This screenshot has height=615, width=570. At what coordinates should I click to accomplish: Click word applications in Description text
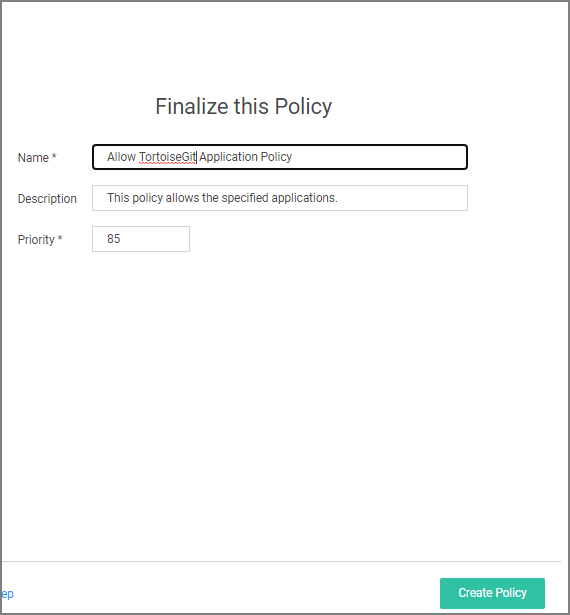[x=304, y=198]
